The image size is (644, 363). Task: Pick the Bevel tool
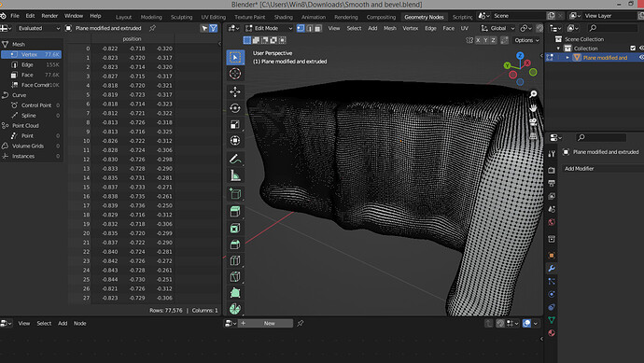235,244
